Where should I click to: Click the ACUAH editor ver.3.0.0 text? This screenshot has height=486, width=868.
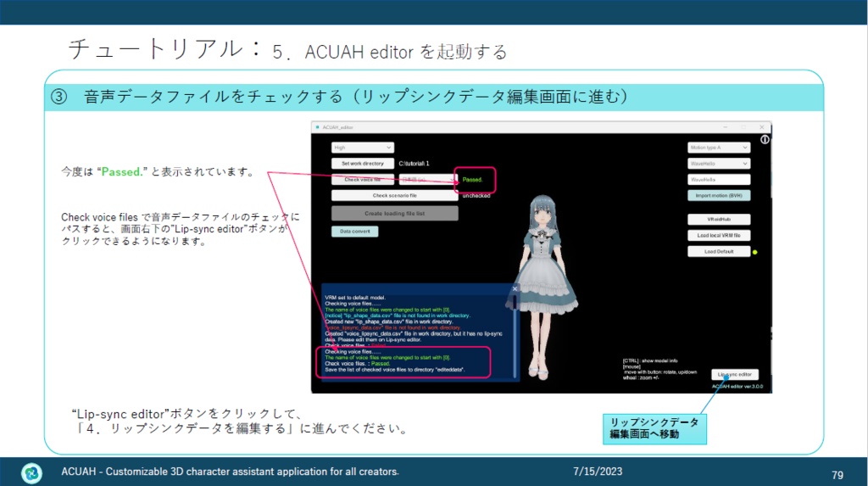(x=737, y=386)
